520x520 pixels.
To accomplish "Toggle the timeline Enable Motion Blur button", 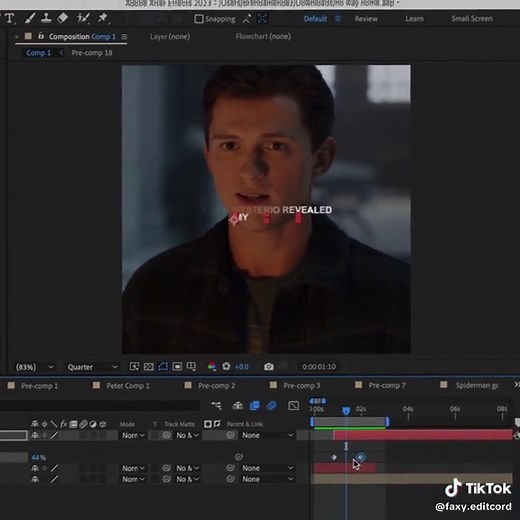I will (x=272, y=405).
